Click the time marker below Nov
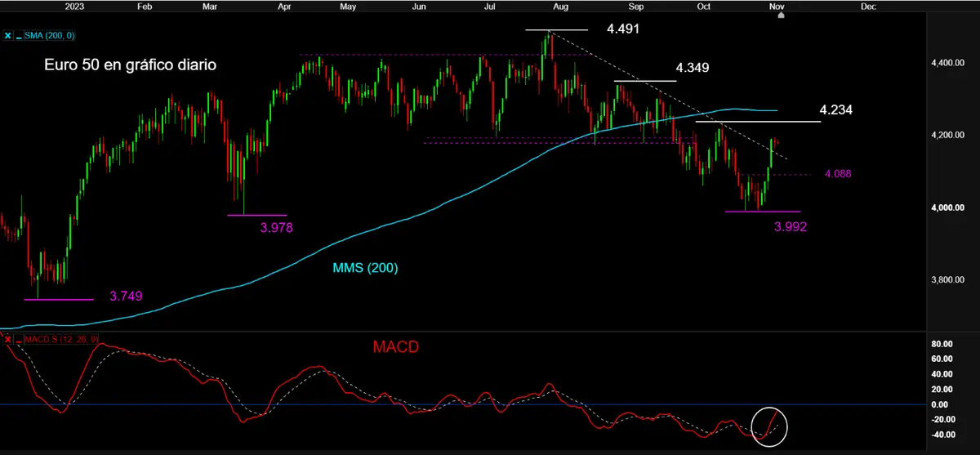The height and width of the screenshot is (455, 980). (780, 15)
